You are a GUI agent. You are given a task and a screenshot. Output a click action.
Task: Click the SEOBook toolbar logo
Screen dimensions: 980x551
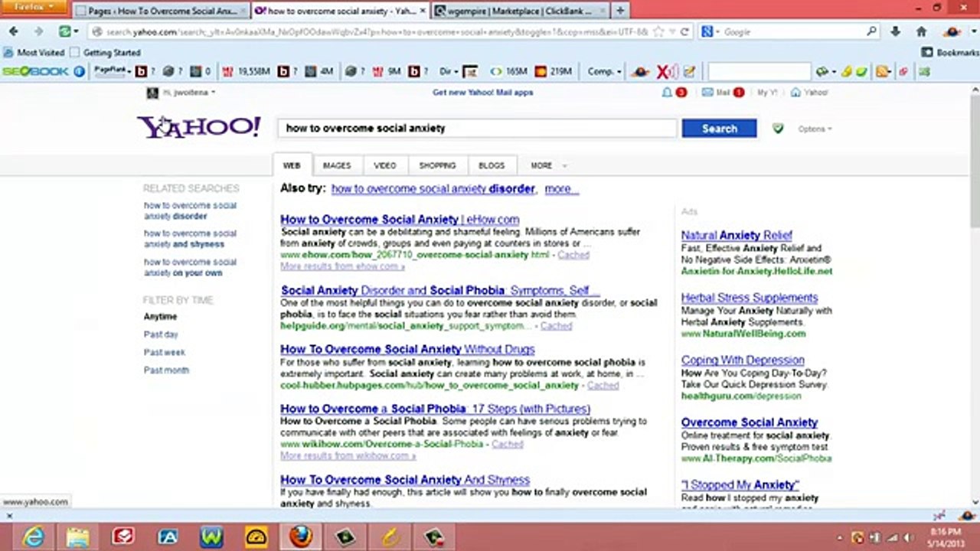coord(35,71)
